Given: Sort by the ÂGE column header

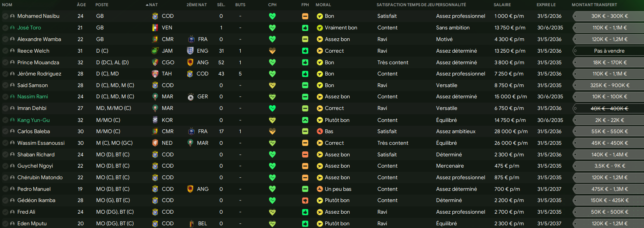Looking at the screenshot, I should (x=81, y=5).
